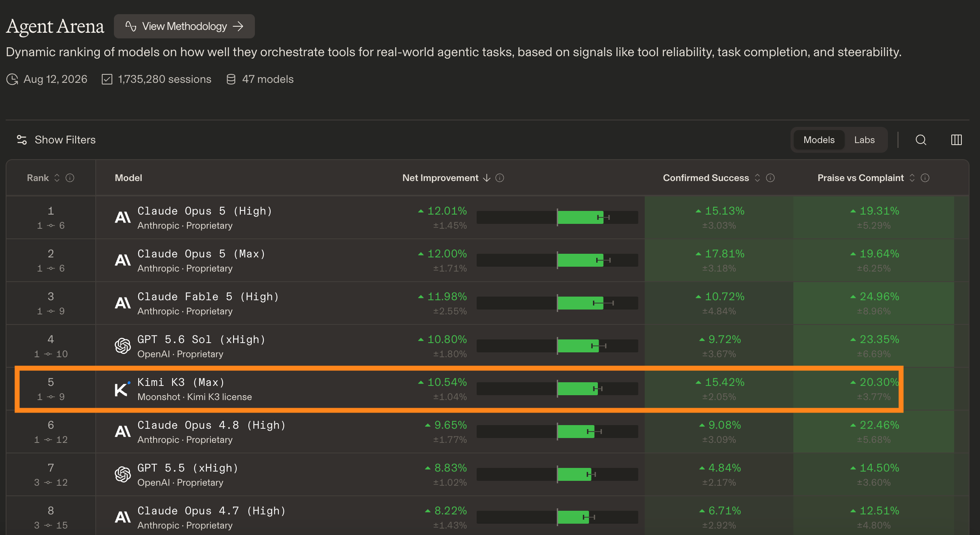The image size is (980, 535).
Task: Click the checkmark icon beside sessions count
Action: click(x=107, y=79)
